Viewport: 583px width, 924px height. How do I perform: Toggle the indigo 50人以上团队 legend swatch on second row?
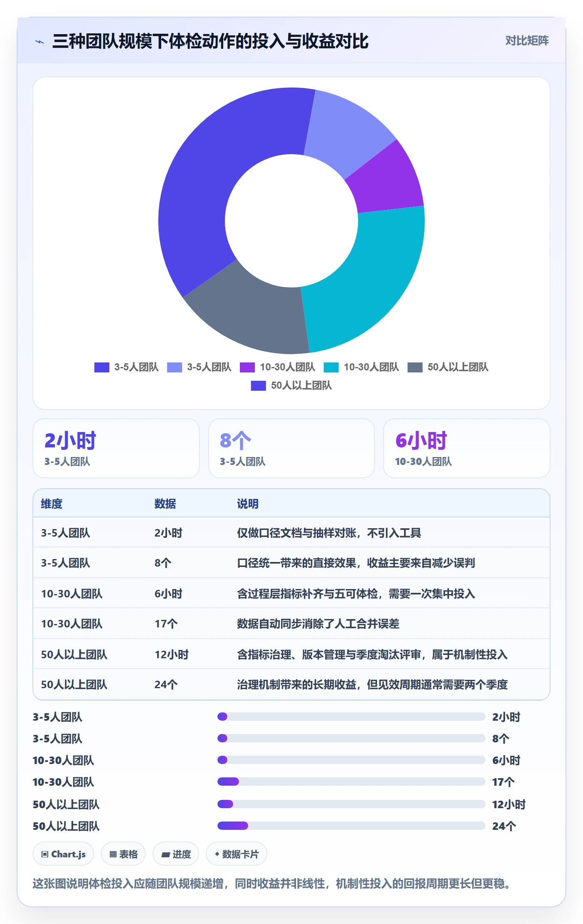tap(258, 386)
